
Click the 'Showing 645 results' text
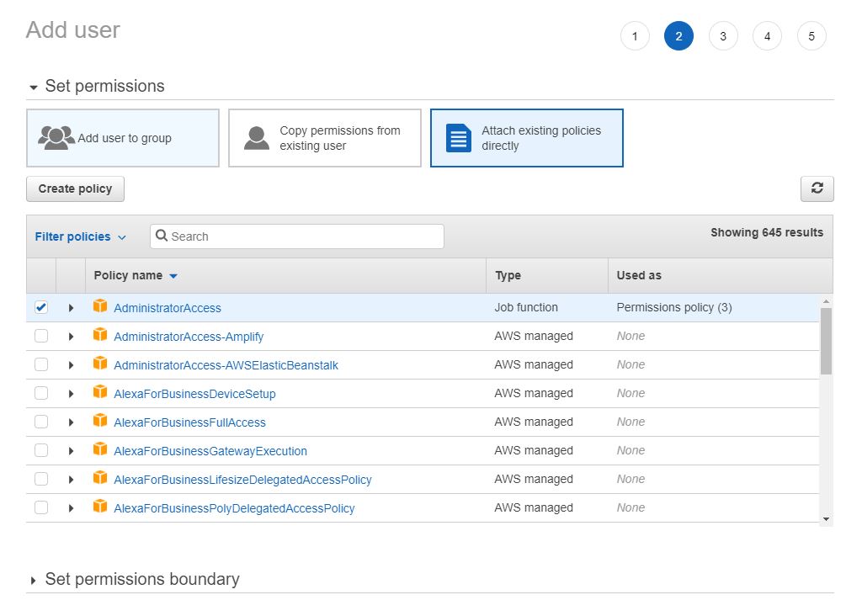pyautogui.click(x=767, y=232)
